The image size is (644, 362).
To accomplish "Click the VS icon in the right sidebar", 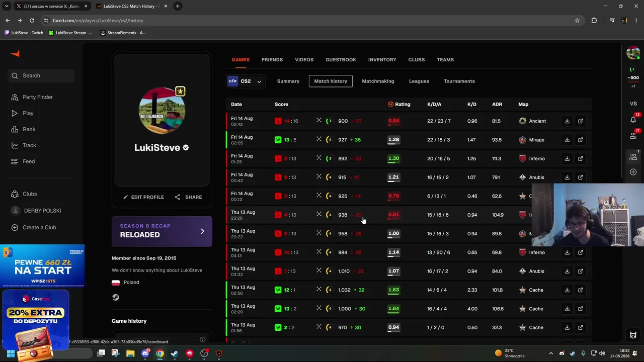I will 633,104.
